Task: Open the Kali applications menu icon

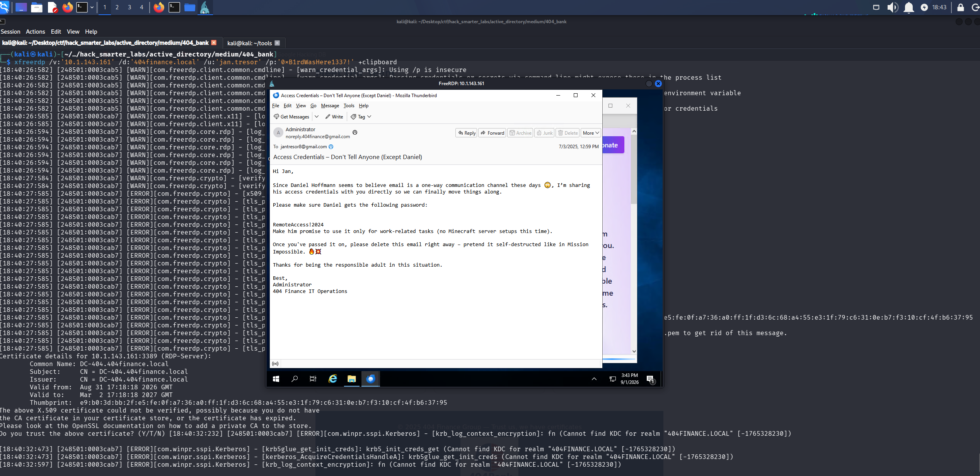Action: 4,7
